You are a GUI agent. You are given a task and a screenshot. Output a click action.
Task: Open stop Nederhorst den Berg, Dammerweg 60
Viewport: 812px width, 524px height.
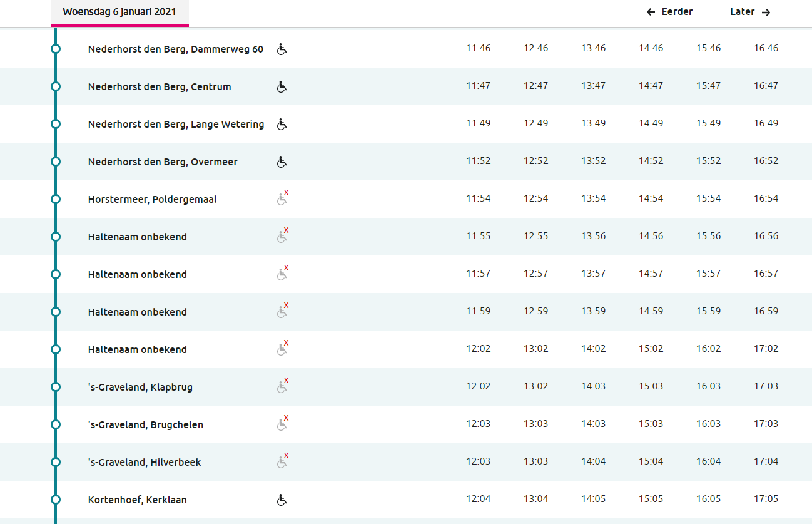tap(176, 49)
